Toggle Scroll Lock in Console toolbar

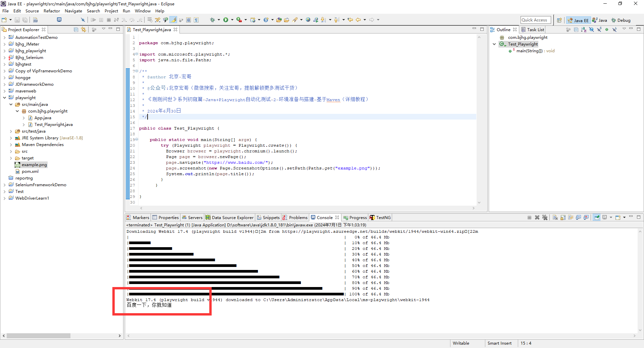(x=563, y=217)
